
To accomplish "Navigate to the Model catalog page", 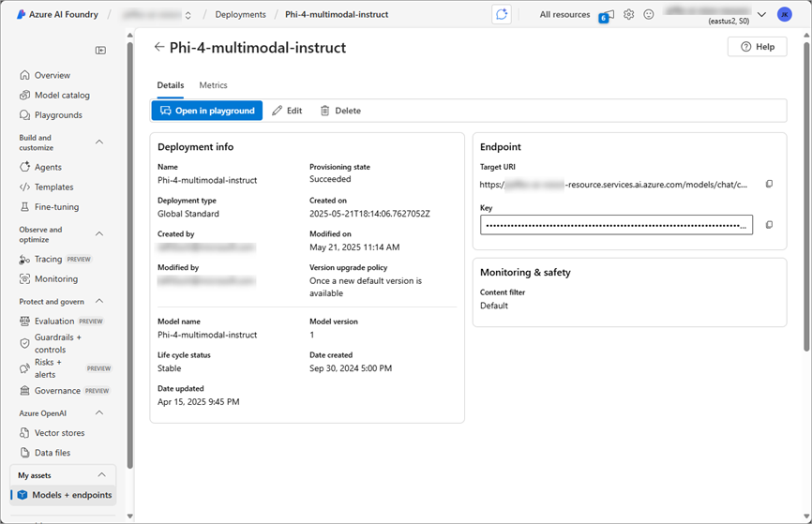I will click(x=62, y=96).
